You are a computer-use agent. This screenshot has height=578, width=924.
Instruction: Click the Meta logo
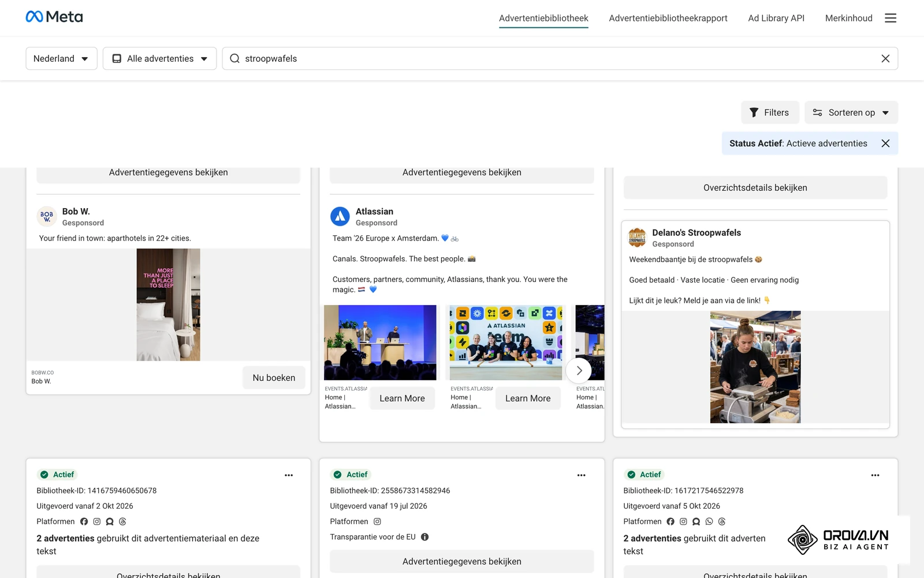click(54, 17)
